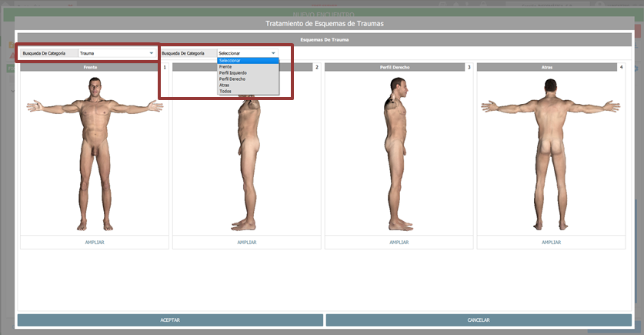Confirm with the ACEPTAR button
This screenshot has width=644, height=335.
pyautogui.click(x=170, y=320)
